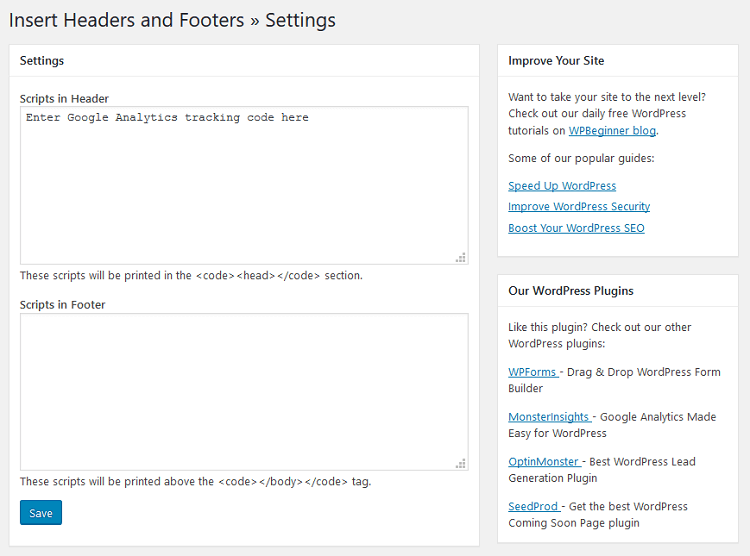
Task: Visit the OptinMonster plugin link
Action: tap(544, 462)
